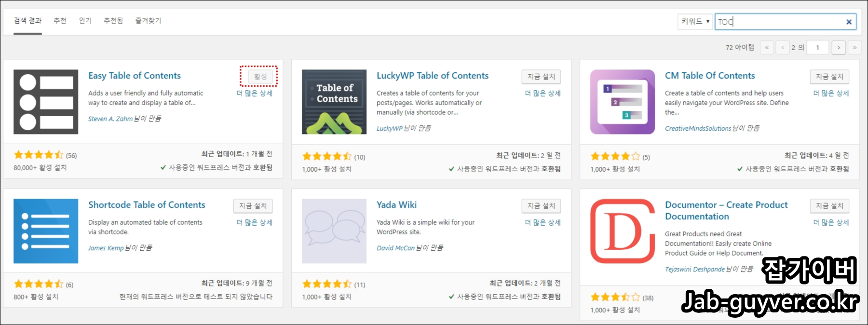
Task: Open author Steven A. Zahm link
Action: [x=110, y=119]
